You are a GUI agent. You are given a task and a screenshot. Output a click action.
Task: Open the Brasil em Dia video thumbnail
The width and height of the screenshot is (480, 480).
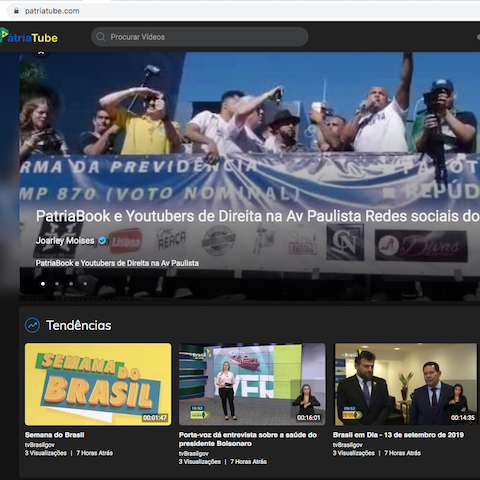(x=406, y=384)
